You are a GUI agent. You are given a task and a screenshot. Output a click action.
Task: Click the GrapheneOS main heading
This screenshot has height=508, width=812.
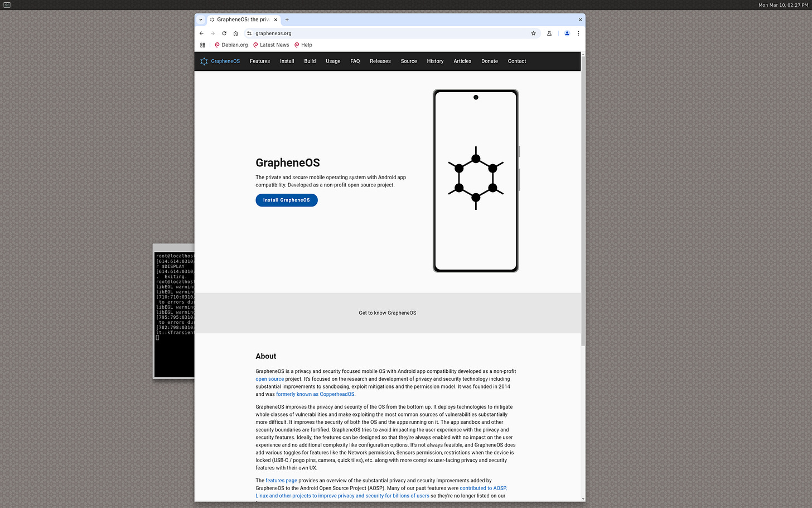click(288, 163)
